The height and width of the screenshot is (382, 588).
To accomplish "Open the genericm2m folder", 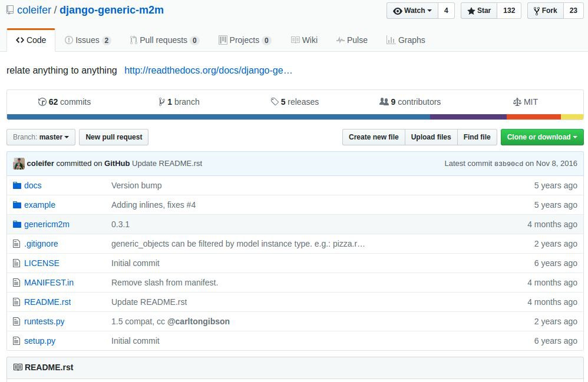I will (47, 224).
